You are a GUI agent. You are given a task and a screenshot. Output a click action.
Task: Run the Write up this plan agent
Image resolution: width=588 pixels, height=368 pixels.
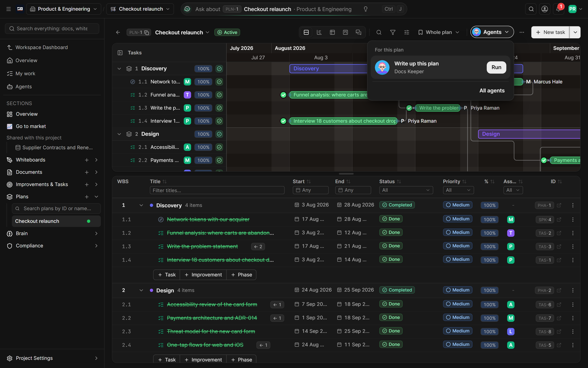(496, 67)
